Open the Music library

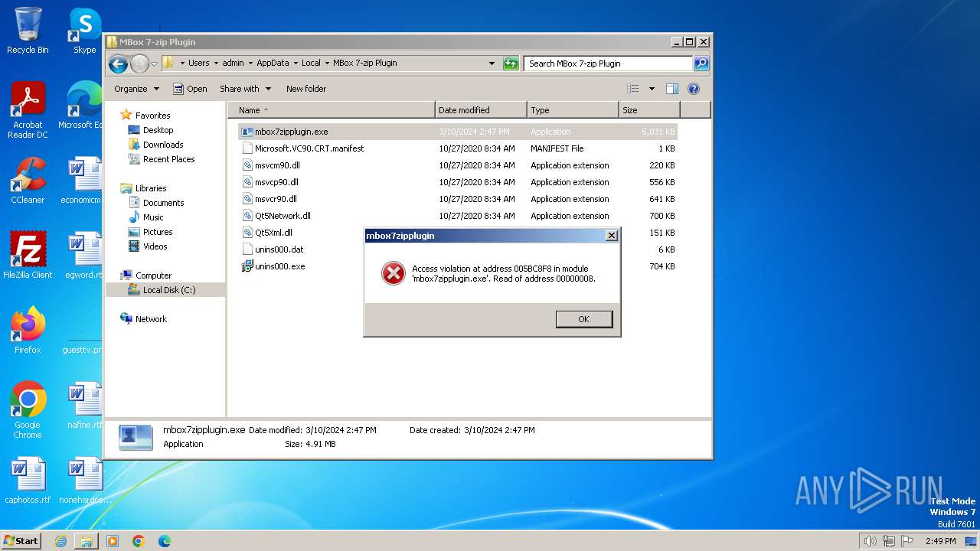[x=153, y=217]
